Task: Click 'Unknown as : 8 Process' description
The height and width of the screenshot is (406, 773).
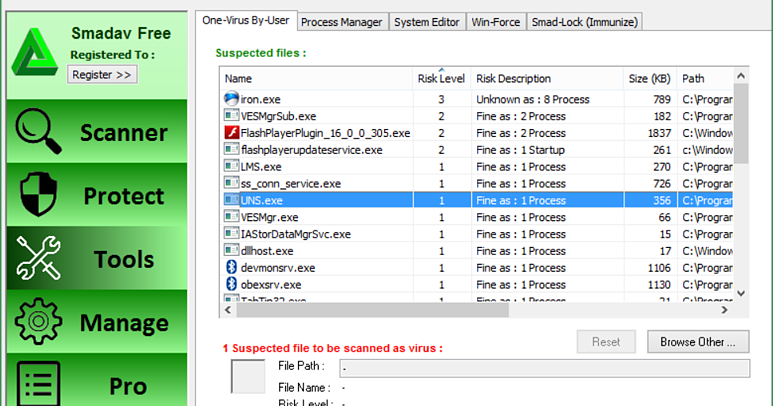Action: point(532,99)
